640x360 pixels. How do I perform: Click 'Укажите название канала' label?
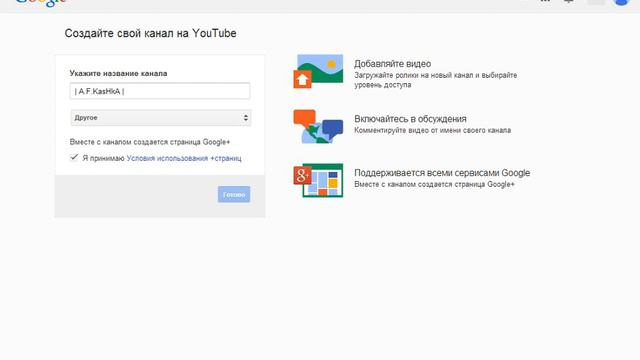click(118, 73)
